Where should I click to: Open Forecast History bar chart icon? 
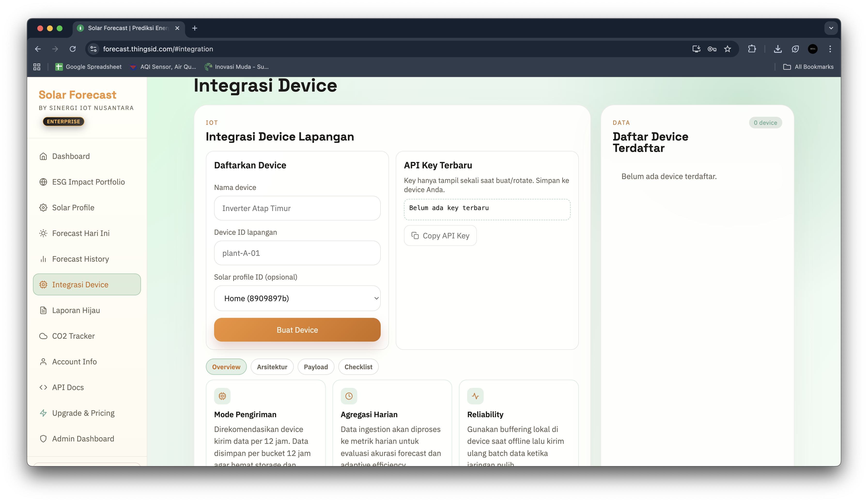pyautogui.click(x=43, y=259)
